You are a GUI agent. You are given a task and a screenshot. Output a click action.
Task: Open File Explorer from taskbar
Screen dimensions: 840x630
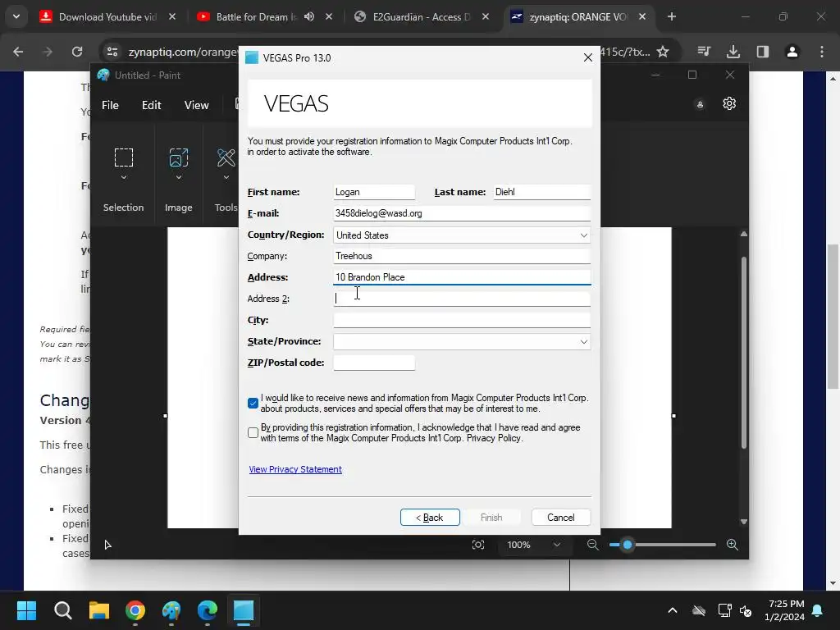pyautogui.click(x=99, y=610)
